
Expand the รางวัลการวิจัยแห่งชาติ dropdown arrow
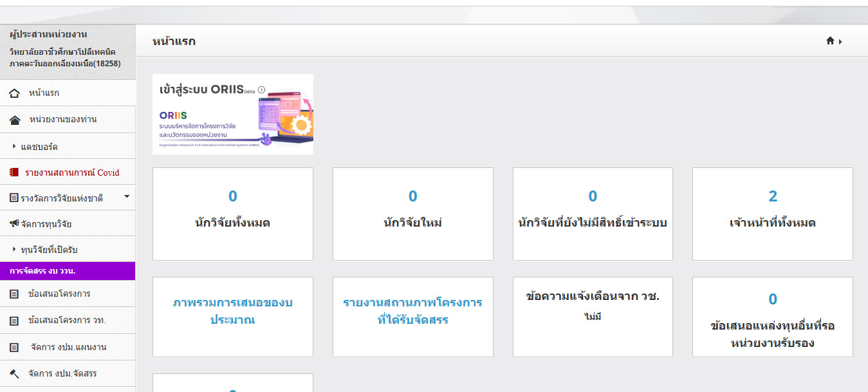127,196
